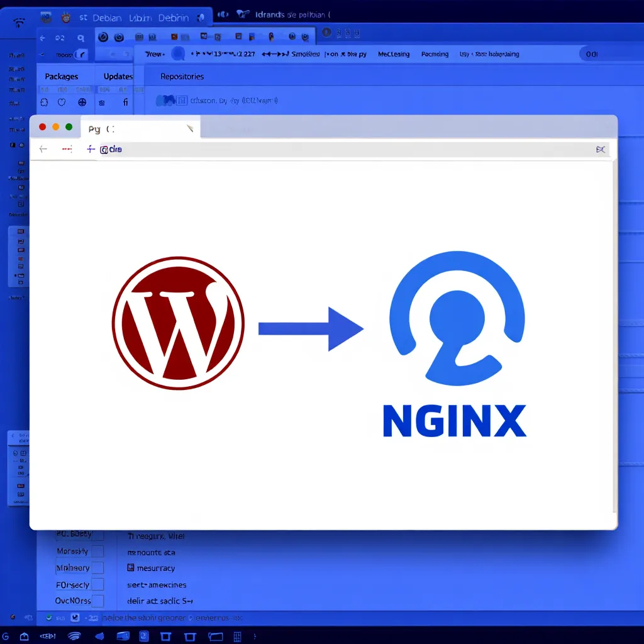This screenshot has width=644, height=644.
Task: Toggle the checkbox beside Moreskfy
Action: pos(97,552)
